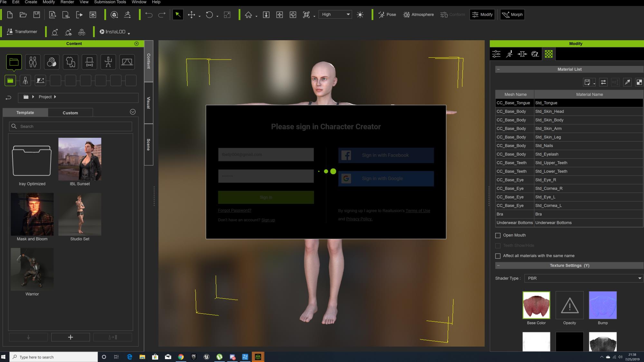Collapse the Material List section
Image resolution: width=644 pixels, height=362 pixels.
tap(498, 69)
